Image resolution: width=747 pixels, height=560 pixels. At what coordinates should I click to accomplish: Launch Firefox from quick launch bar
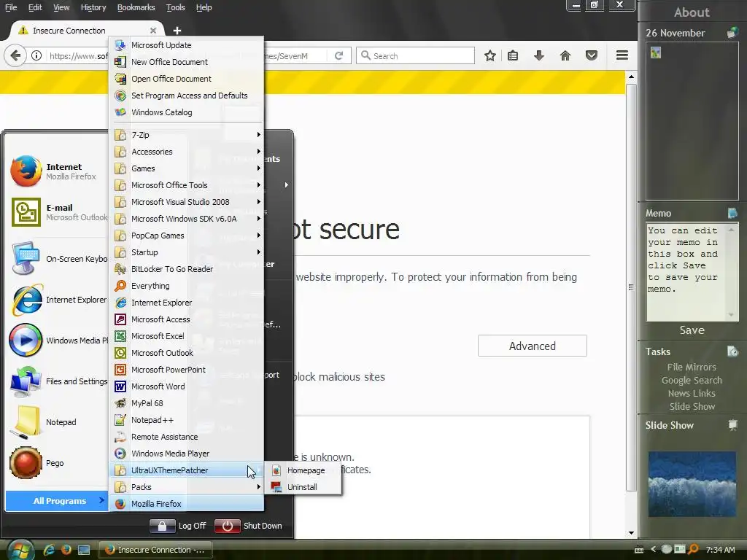[66, 550]
